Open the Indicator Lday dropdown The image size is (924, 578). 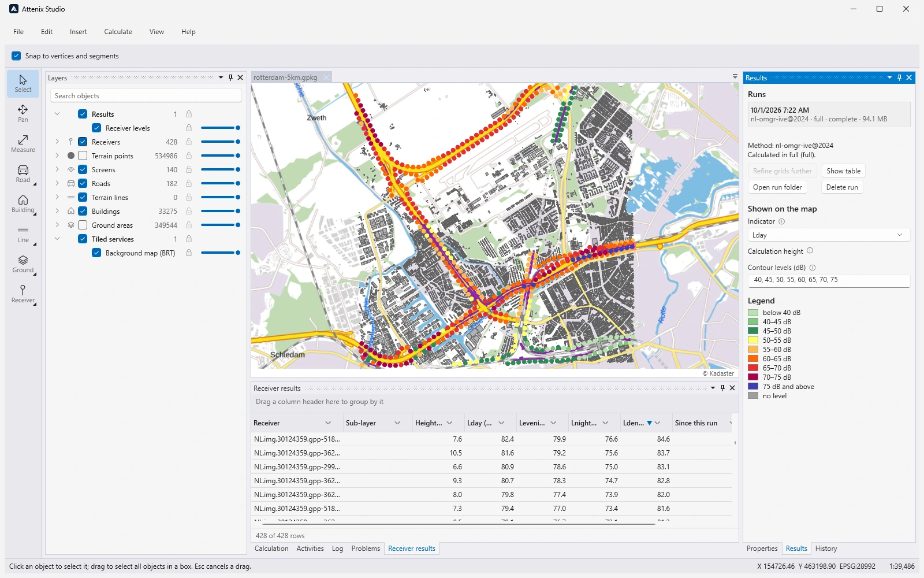point(829,235)
